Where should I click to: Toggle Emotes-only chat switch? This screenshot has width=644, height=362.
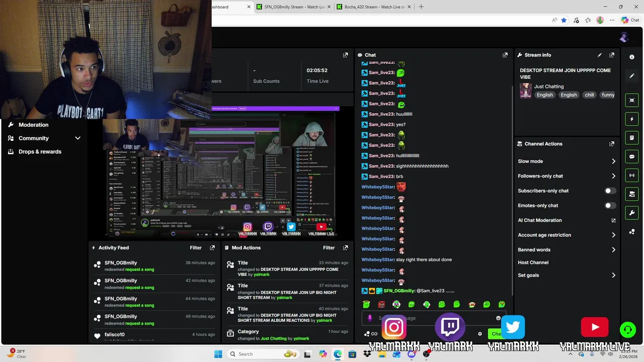click(x=610, y=206)
